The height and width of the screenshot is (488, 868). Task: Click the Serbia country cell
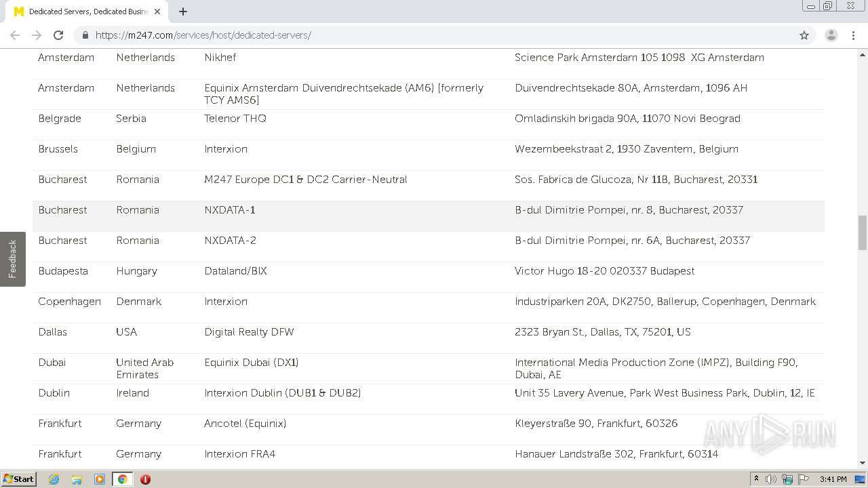click(131, 119)
